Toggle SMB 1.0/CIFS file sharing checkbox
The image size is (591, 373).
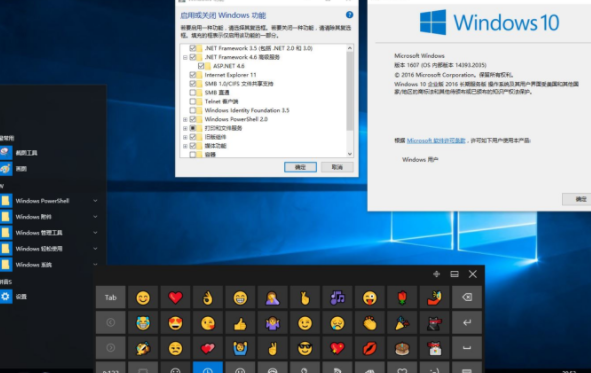[x=193, y=84]
